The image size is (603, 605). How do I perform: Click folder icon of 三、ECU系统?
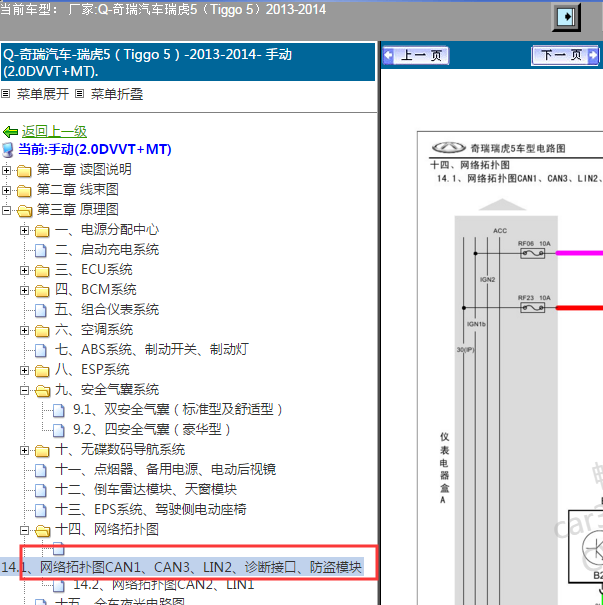point(42,271)
